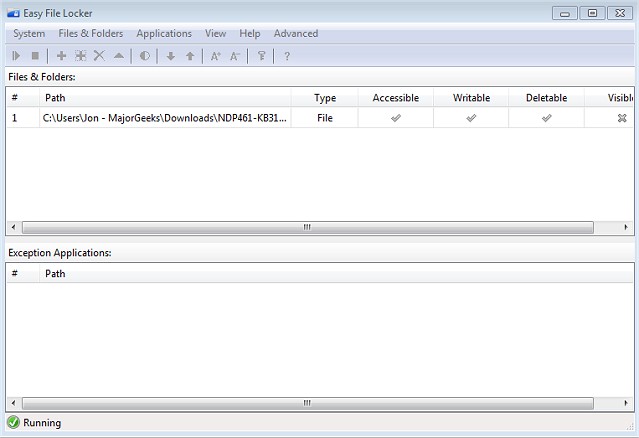
Task: Toggle Visible cross mark for NDP461 file
Action: click(x=622, y=118)
